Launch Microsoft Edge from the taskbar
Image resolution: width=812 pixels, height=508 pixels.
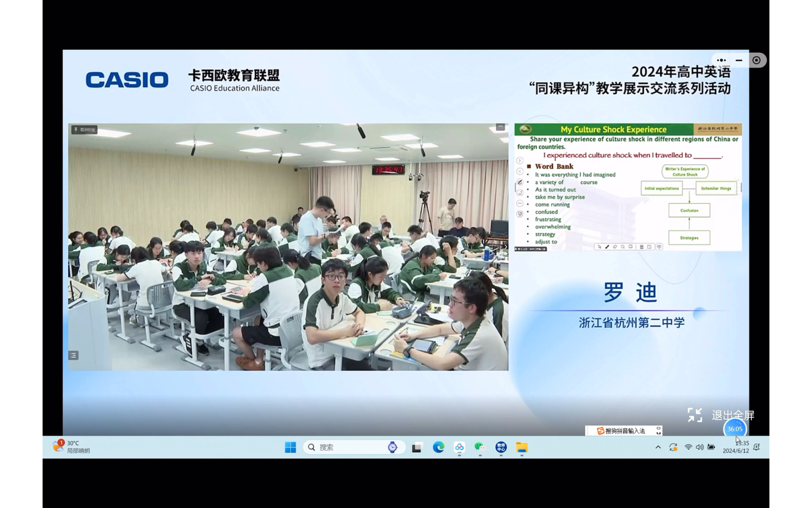click(x=438, y=448)
